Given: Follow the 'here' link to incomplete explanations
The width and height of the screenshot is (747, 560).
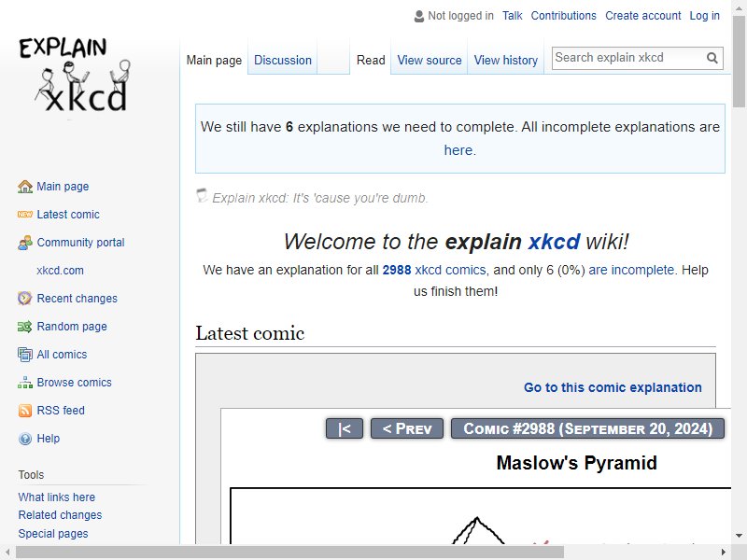Looking at the screenshot, I should coord(458,150).
